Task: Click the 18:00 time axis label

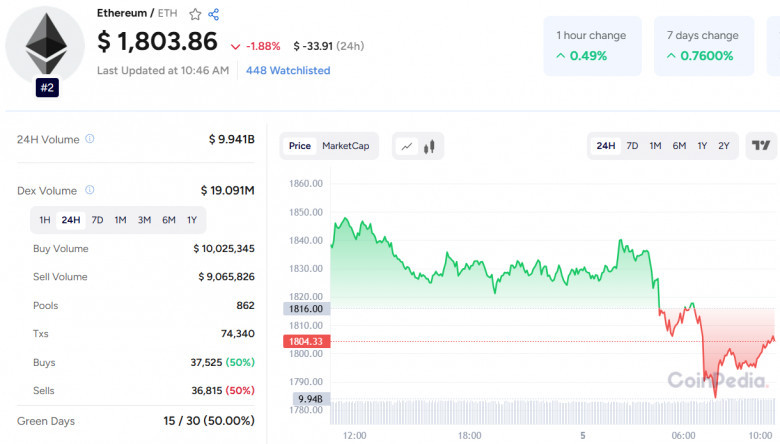Action: click(470, 436)
